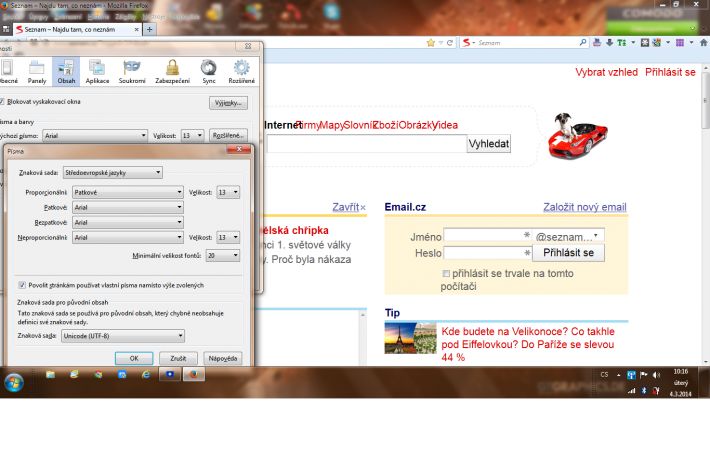Viewport: 710px width, 470px height.
Task: Click the Jméno email input field
Action: point(488,235)
